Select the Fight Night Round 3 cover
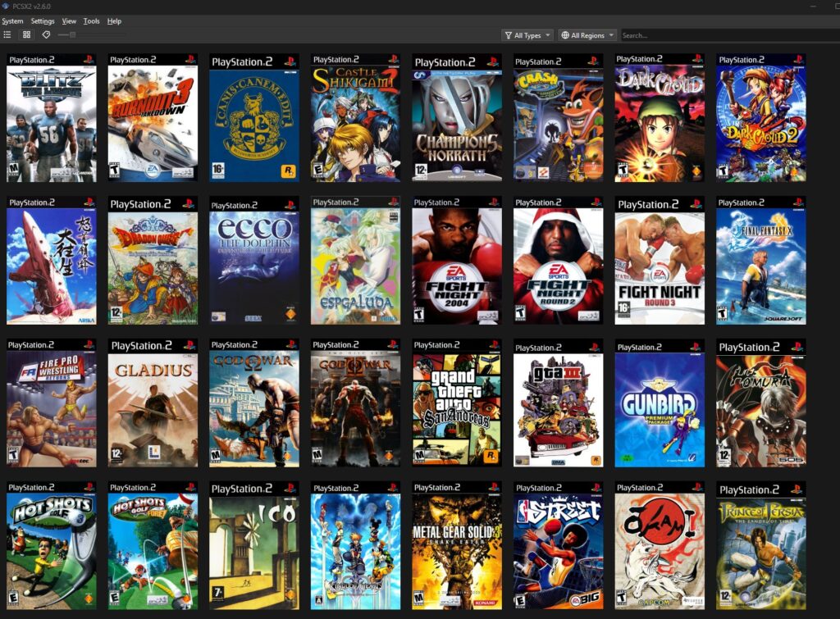Viewport: 840px width, 619px height. [660, 261]
